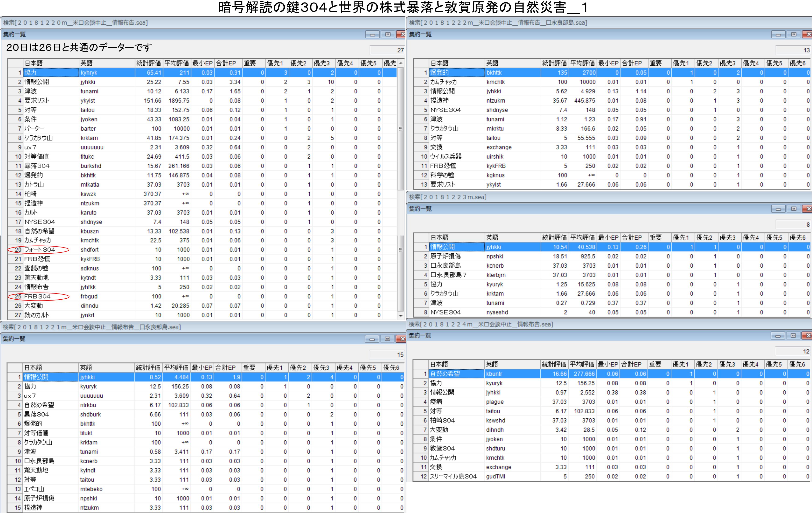Minimize the 20181220m summary list window

click(x=372, y=34)
